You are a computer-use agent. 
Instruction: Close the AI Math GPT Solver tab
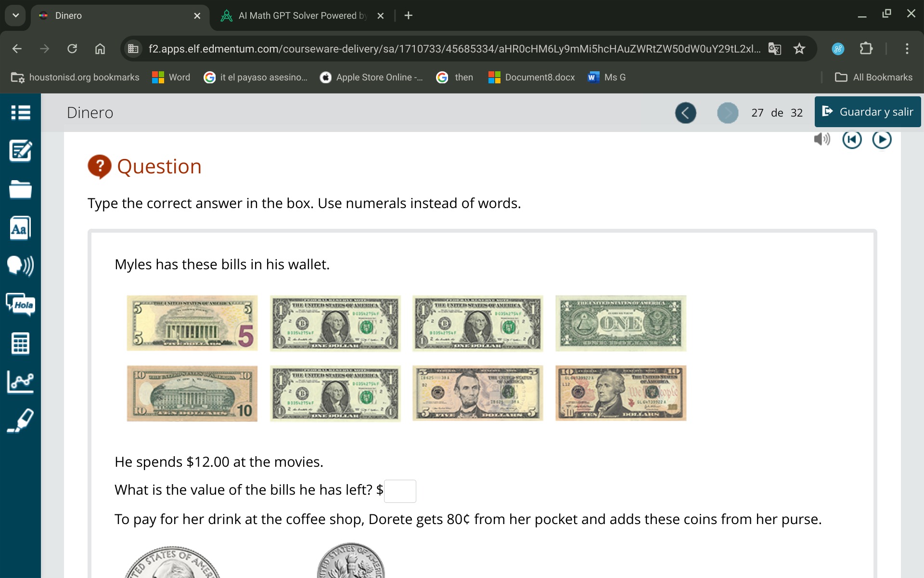pos(380,16)
